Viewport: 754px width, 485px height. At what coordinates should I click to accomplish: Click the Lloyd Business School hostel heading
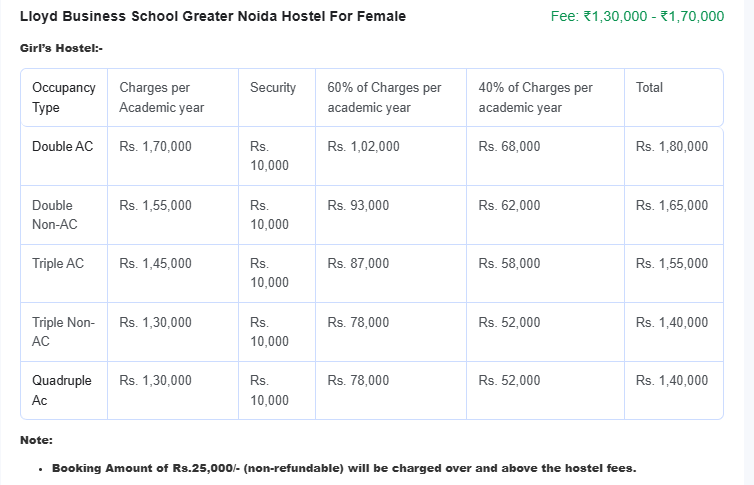[x=213, y=17]
